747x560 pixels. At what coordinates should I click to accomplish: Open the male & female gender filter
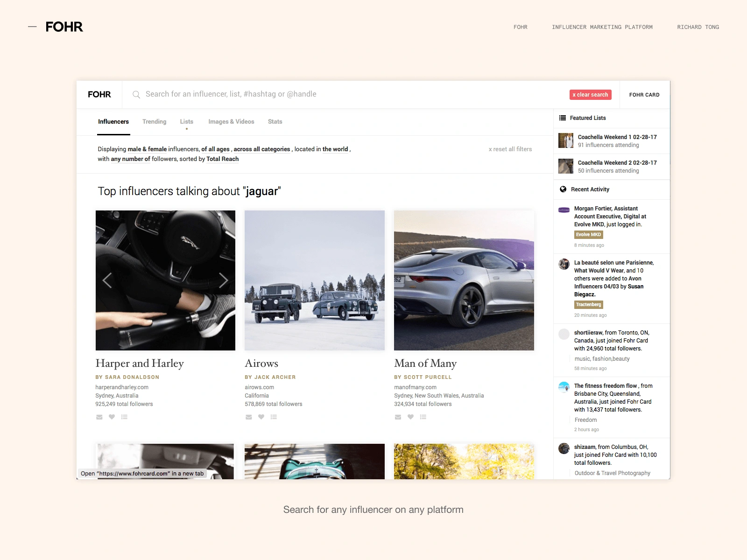(x=147, y=149)
